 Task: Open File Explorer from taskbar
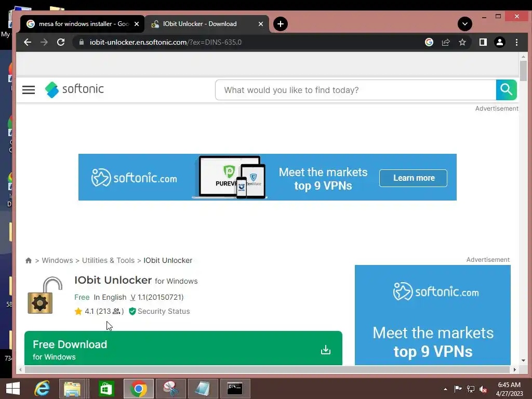[x=72, y=389]
